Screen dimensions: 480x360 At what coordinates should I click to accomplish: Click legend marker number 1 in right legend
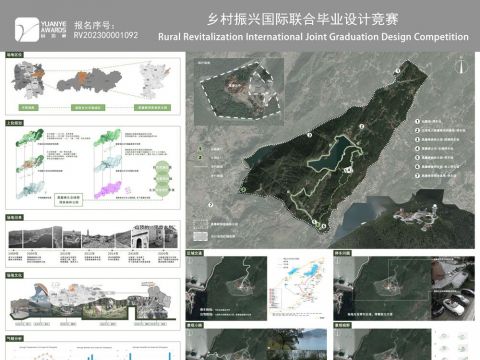pos(417,122)
